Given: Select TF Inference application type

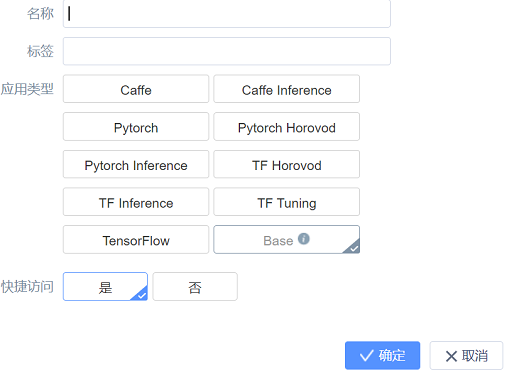Looking at the screenshot, I should 136,202.
